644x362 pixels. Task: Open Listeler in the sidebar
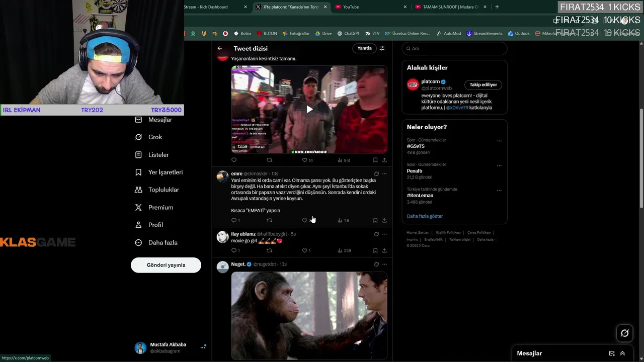(152, 155)
